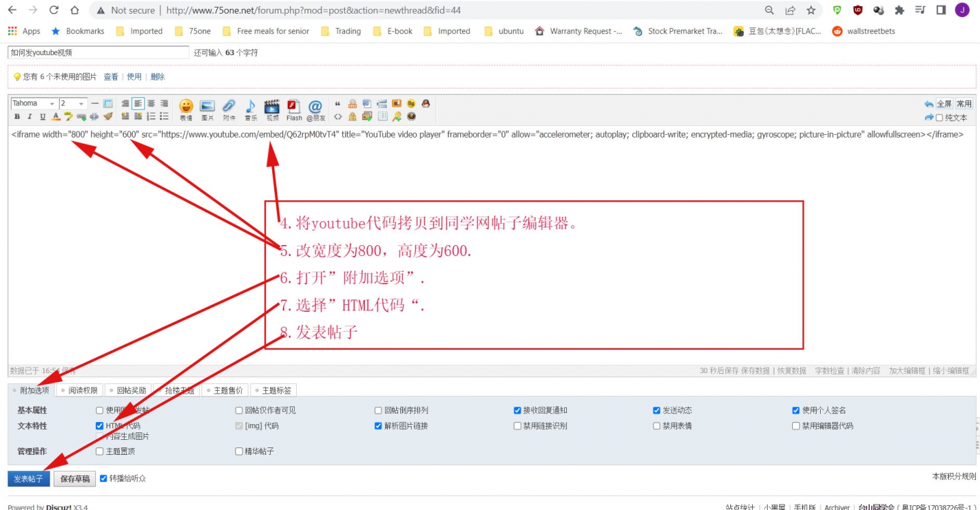
Task: Enable 回帖仅作者可见 checkbox
Action: tap(239, 411)
